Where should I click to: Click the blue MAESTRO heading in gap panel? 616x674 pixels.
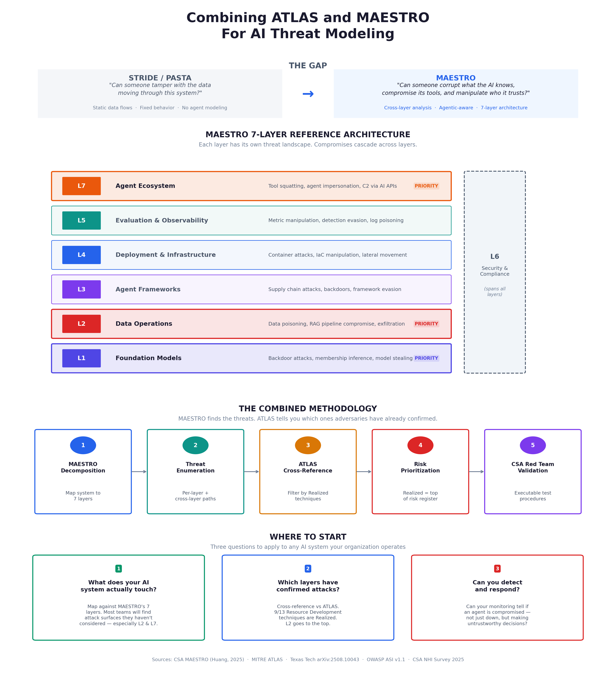[456, 78]
